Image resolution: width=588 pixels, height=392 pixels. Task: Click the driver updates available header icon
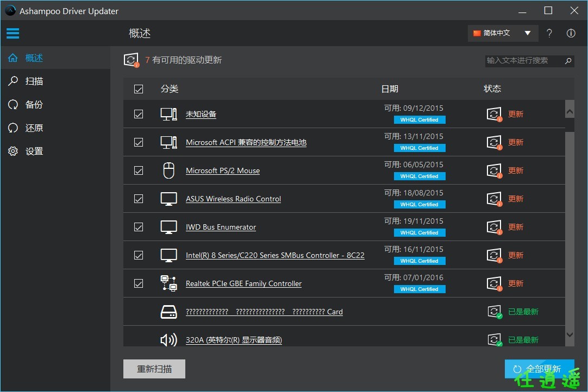pyautogui.click(x=132, y=60)
